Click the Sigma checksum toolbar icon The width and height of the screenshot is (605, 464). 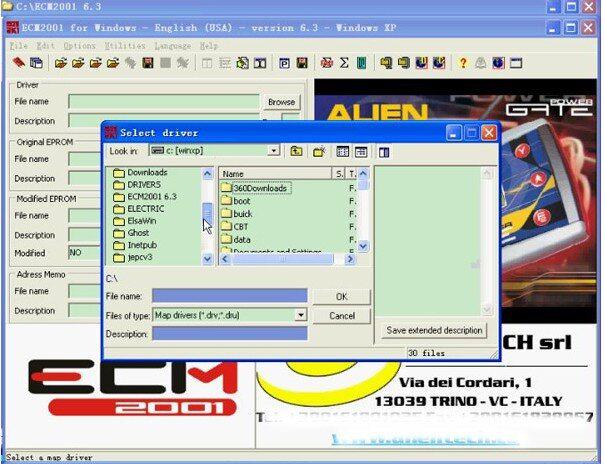344,63
